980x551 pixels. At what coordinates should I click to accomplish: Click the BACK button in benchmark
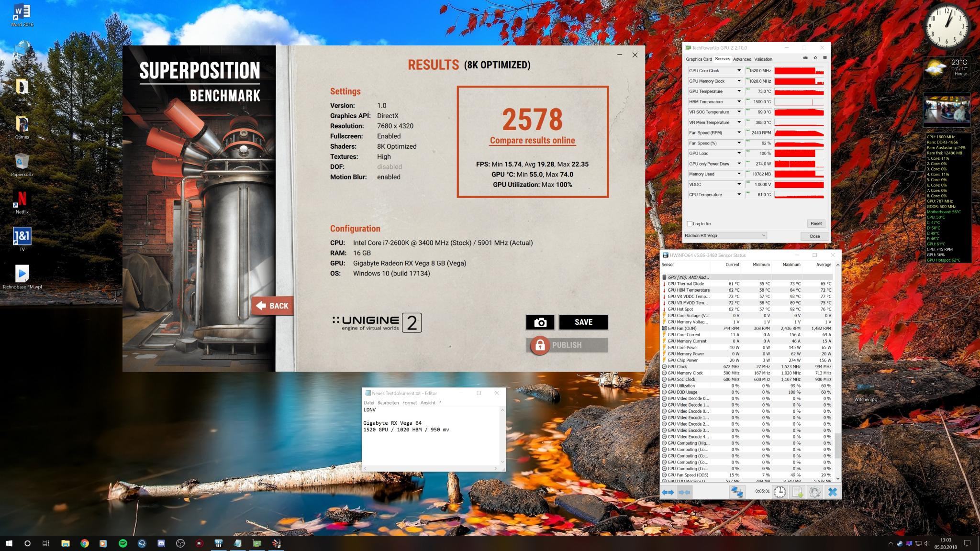tap(272, 306)
